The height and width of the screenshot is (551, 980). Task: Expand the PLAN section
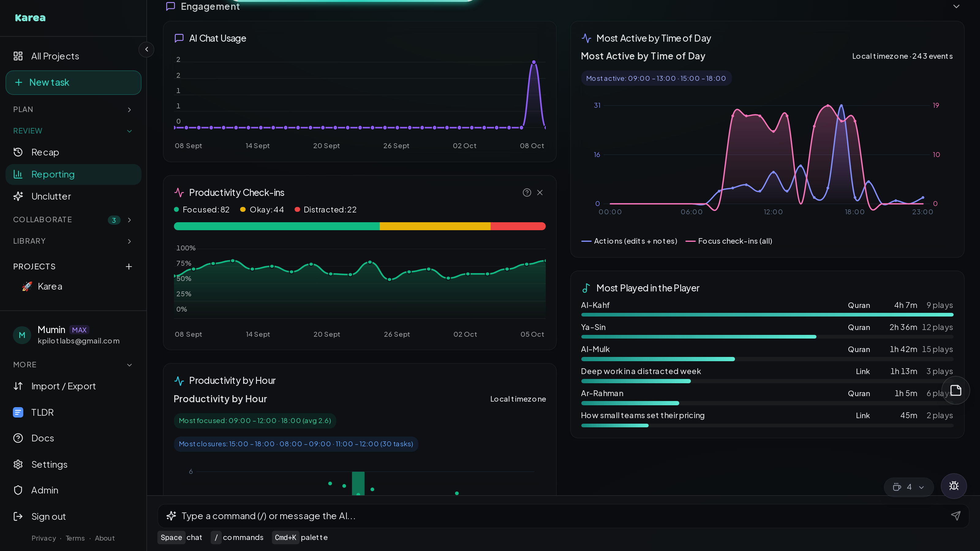click(x=73, y=110)
